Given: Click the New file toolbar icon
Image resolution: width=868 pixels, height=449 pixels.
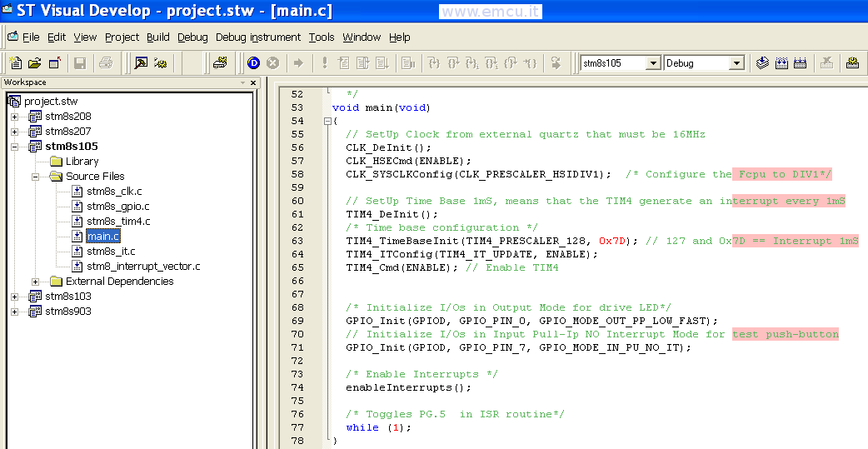Looking at the screenshot, I should [16, 63].
